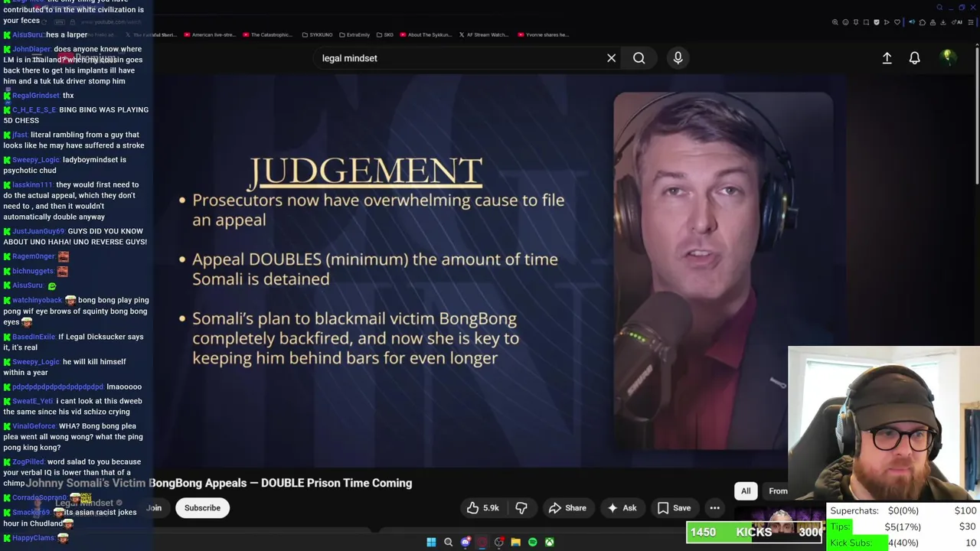Open 'Yvonne shares he...' bookmark

[x=544, y=34]
